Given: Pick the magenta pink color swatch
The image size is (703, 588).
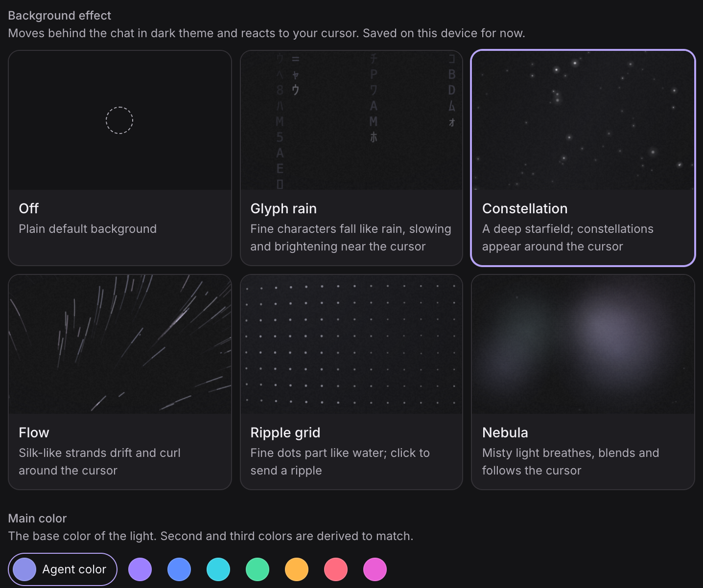Looking at the screenshot, I should tap(375, 569).
